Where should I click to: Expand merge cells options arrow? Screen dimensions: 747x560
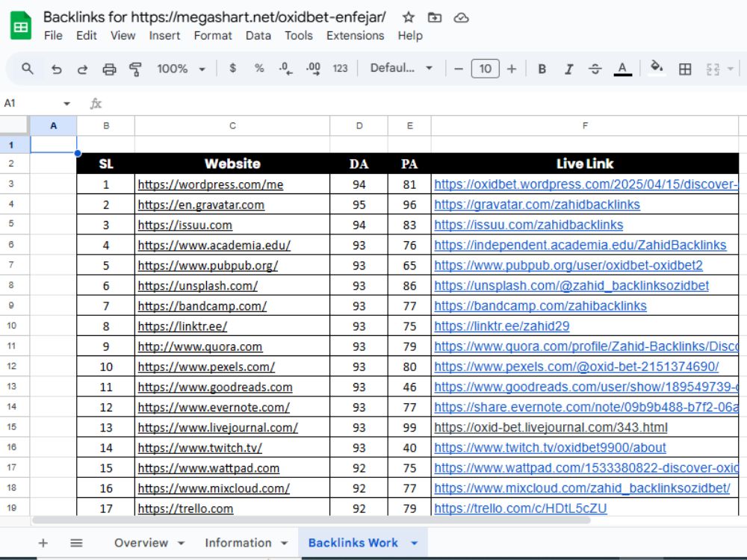coord(730,69)
